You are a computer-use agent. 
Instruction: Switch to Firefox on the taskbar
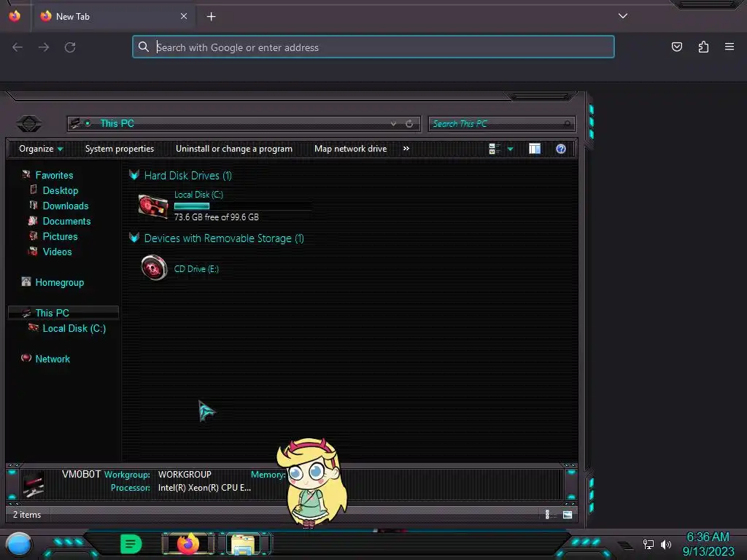[187, 544]
